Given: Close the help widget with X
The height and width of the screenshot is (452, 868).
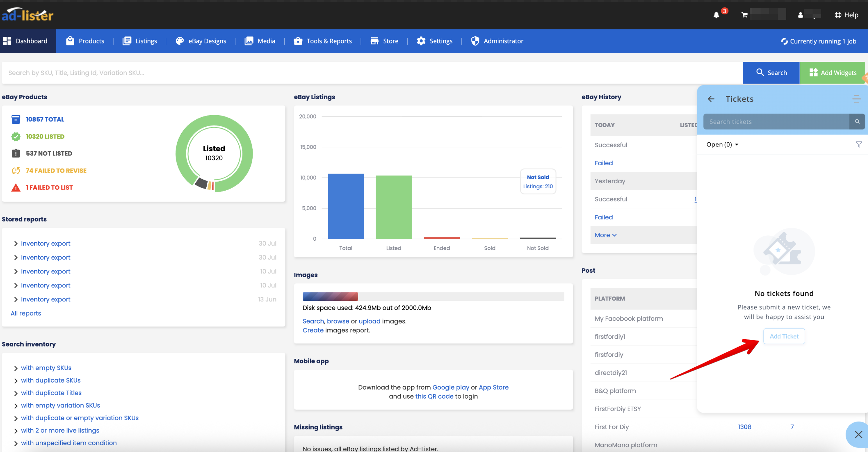Looking at the screenshot, I should [858, 434].
